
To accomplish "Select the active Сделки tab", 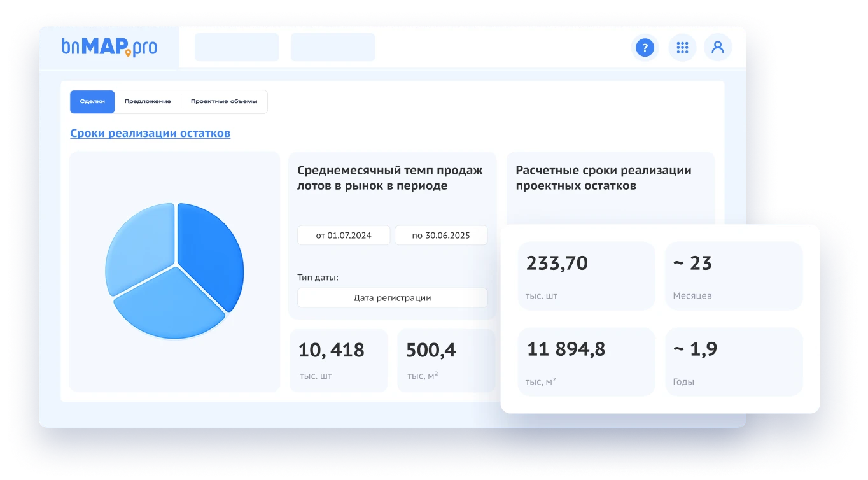I will pos(92,101).
